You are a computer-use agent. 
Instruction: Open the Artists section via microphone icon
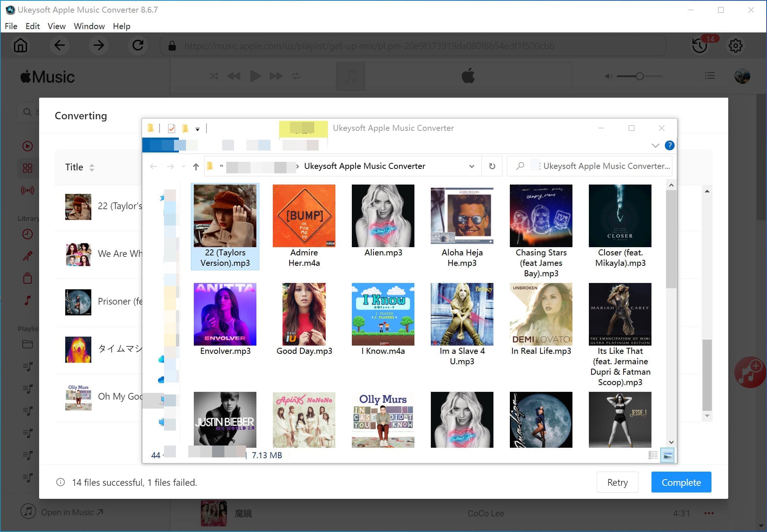click(27, 256)
